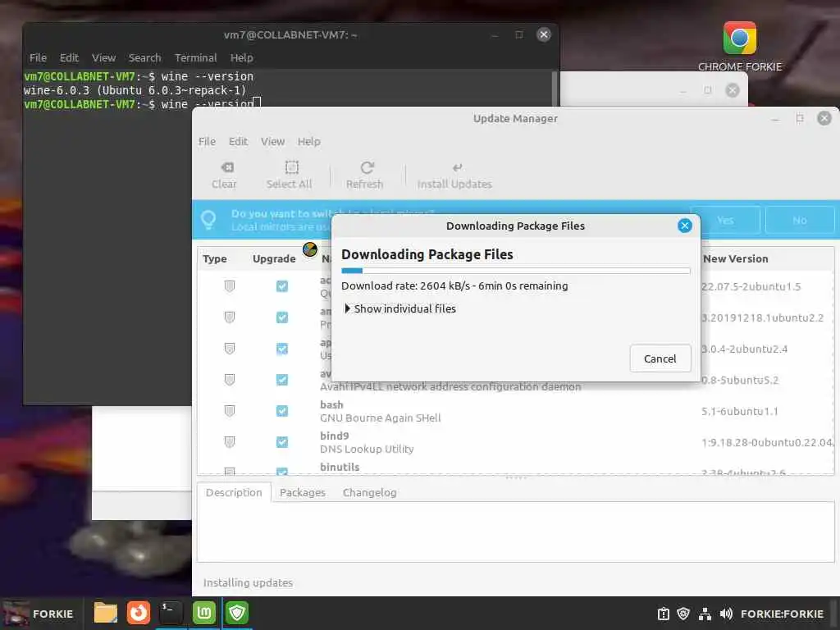Click the shield type icon in the bind9 row
840x630 pixels.
click(x=230, y=442)
